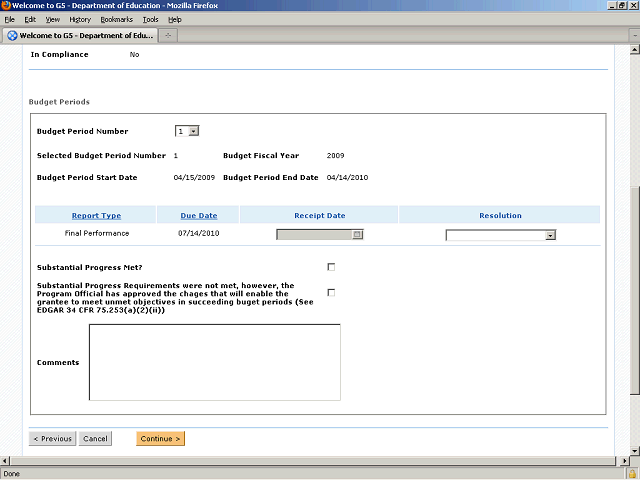This screenshot has height=480, width=640.
Task: Click the Firefox logo in title bar
Action: tap(6, 5)
